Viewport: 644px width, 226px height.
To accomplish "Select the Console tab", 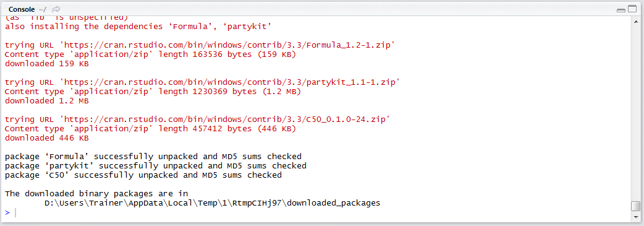I will [22, 9].
